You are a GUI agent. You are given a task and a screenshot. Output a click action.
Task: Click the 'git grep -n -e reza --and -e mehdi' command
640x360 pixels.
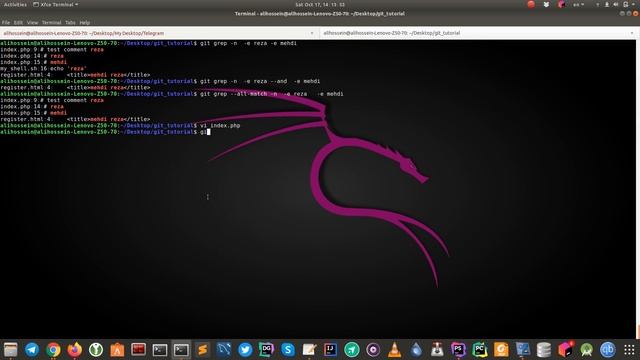point(160,81)
